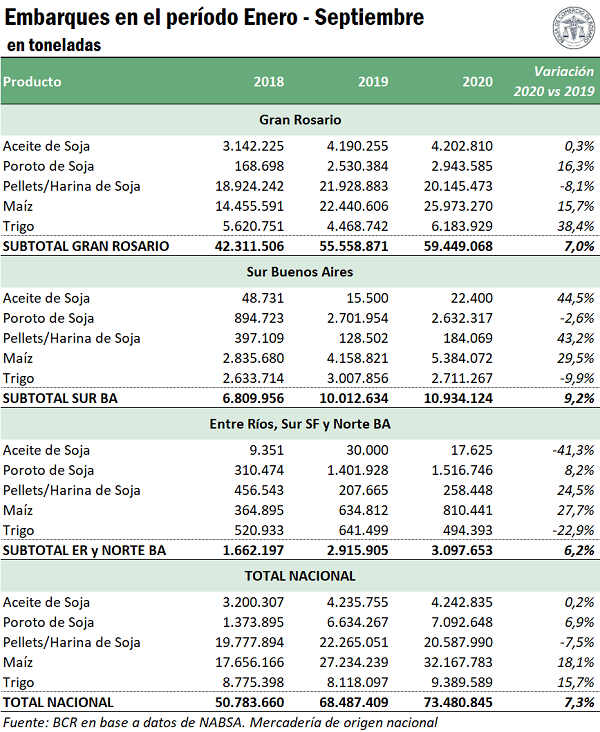Click the SUBTOTAL SUR BA row label

pos(59,398)
